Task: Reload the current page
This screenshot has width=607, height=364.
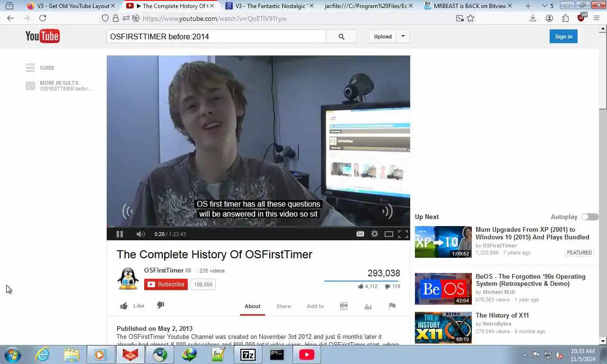Action: [x=43, y=18]
